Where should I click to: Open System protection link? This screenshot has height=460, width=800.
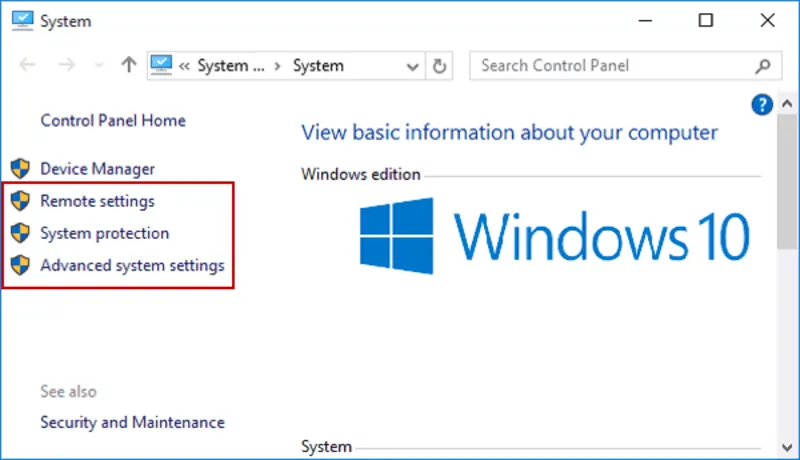coord(105,233)
